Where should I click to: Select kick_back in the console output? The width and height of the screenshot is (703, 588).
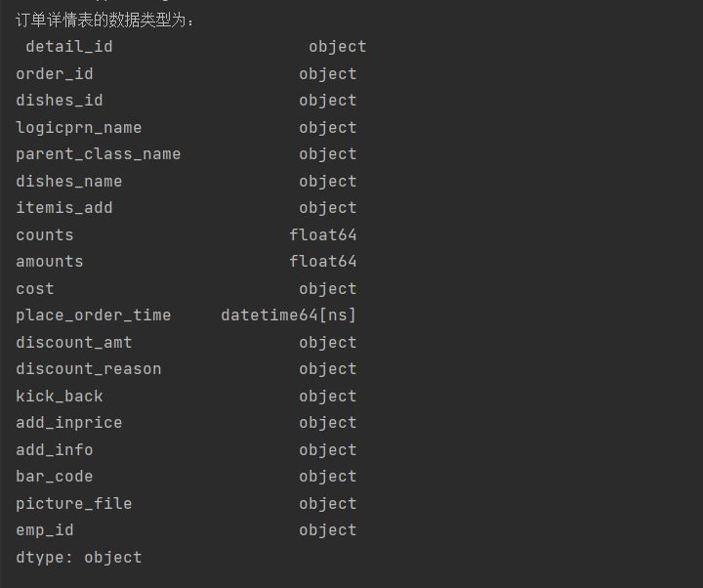coord(60,397)
